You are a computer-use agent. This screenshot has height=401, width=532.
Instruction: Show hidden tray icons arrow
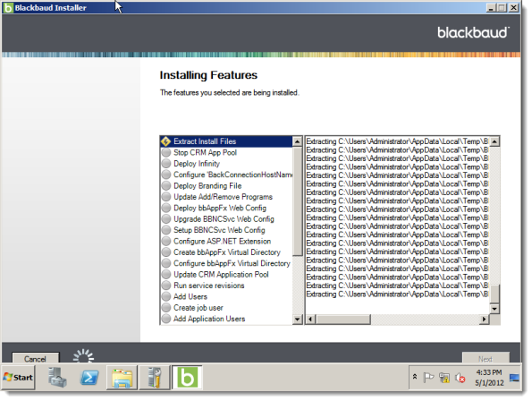pyautogui.click(x=415, y=377)
